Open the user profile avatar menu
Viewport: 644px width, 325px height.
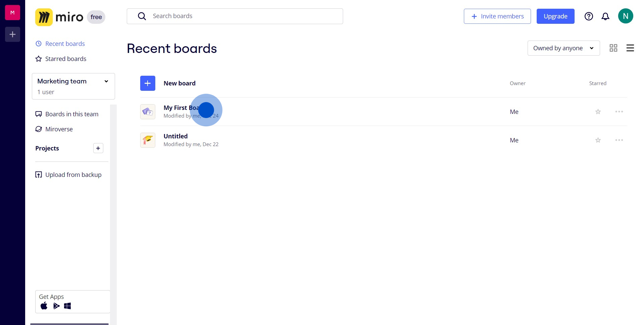[626, 16]
